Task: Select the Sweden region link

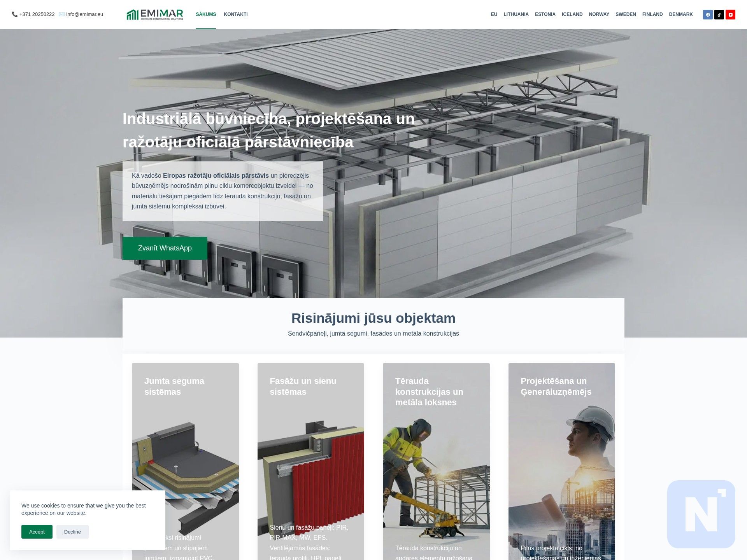Action: pyautogui.click(x=626, y=14)
